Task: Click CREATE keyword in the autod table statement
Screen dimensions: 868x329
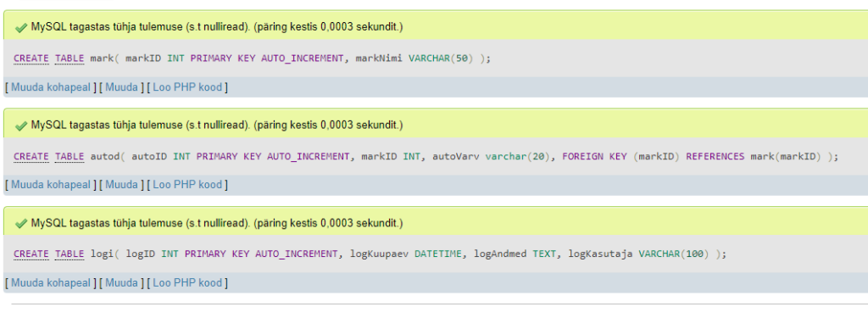Action: click(x=31, y=156)
